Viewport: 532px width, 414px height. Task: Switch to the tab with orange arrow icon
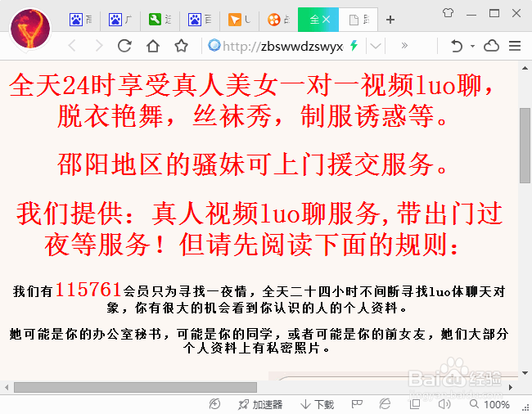tap(240, 20)
